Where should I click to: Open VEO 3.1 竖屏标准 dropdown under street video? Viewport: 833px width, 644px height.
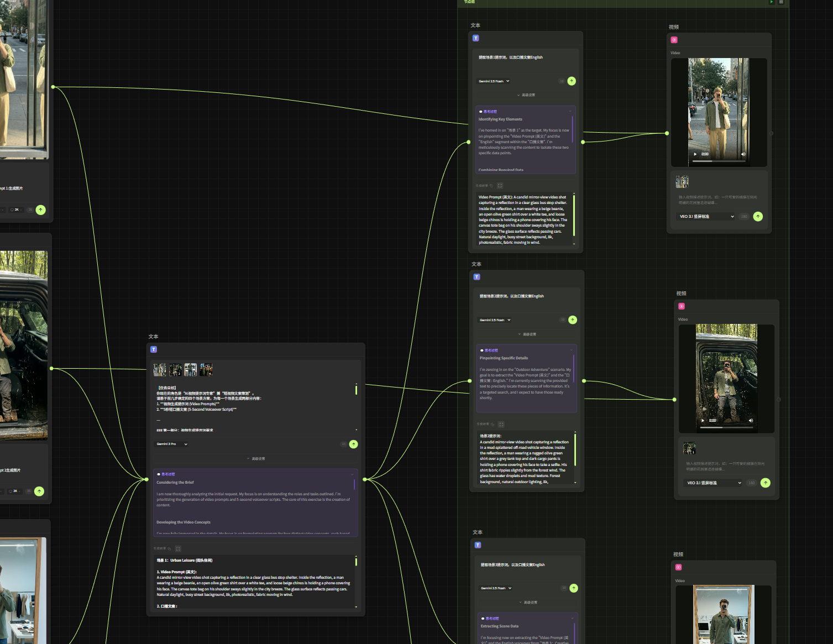pos(706,217)
